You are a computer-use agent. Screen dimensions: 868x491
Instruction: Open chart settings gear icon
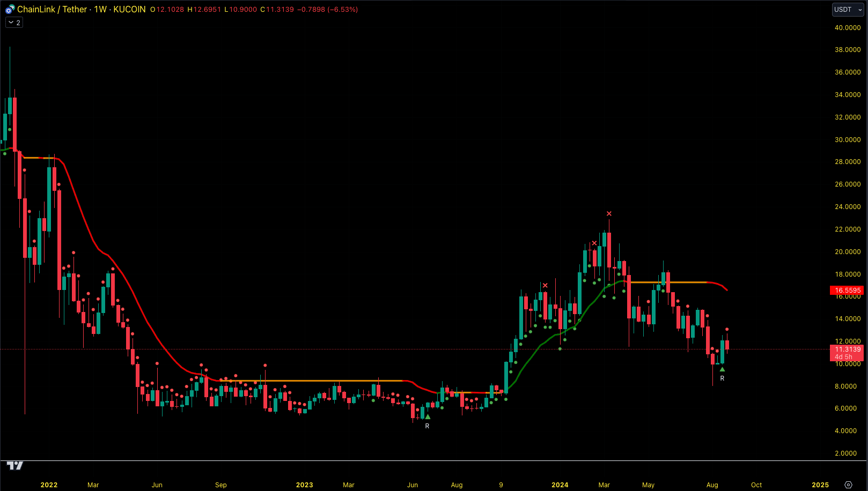848,485
